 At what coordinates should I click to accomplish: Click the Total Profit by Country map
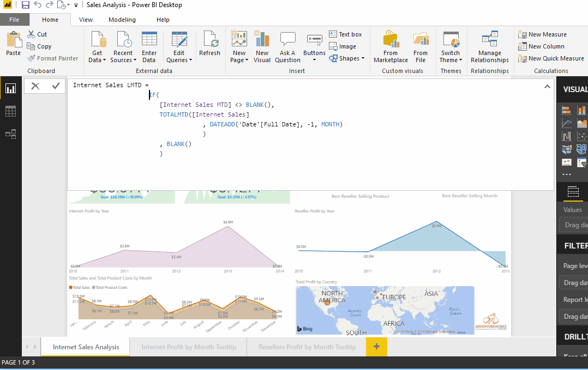pyautogui.click(x=385, y=310)
